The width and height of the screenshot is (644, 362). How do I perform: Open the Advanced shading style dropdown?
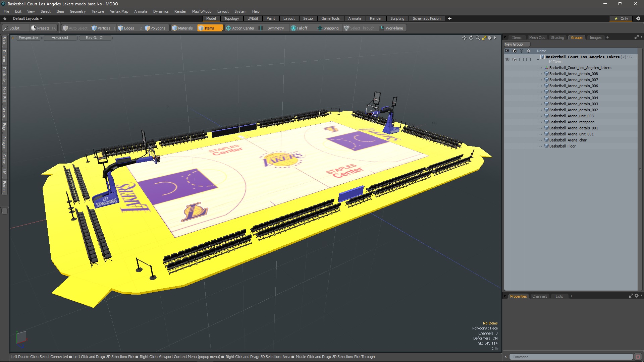click(60, 38)
